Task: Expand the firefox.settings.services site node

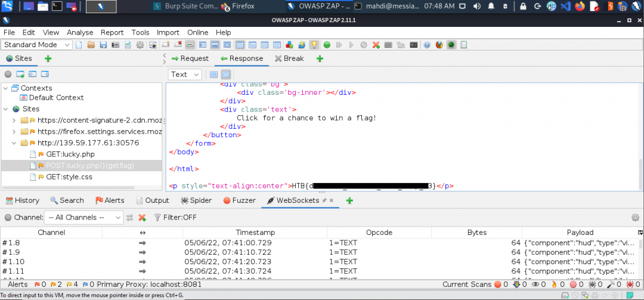Action: point(14,132)
